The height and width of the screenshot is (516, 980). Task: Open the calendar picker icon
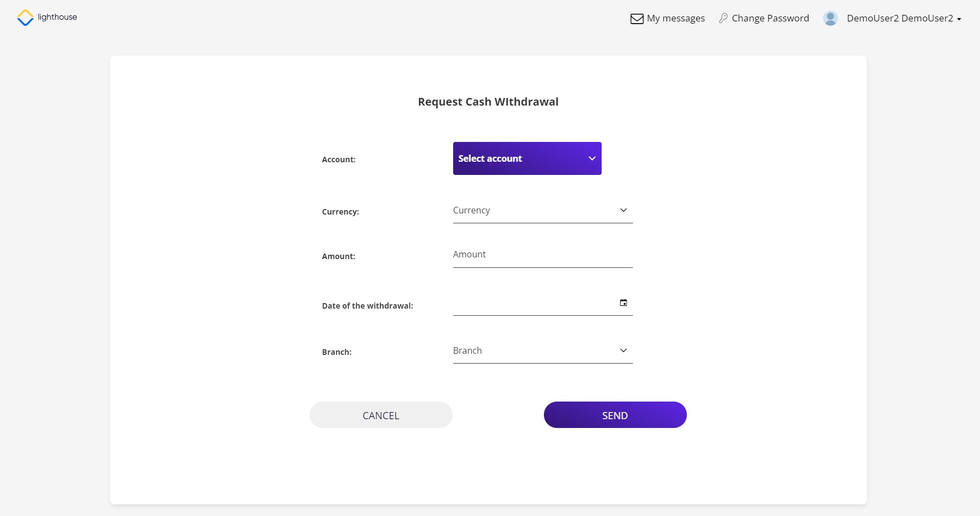(623, 303)
